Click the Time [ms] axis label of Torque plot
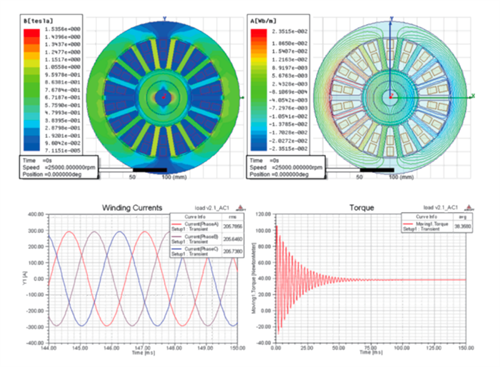 coord(371,352)
